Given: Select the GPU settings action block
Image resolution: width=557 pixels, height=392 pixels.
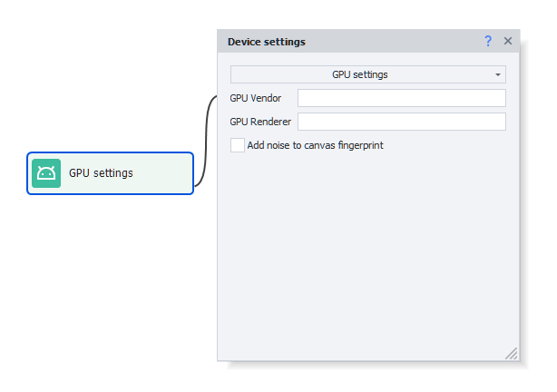Looking at the screenshot, I should (x=110, y=173).
